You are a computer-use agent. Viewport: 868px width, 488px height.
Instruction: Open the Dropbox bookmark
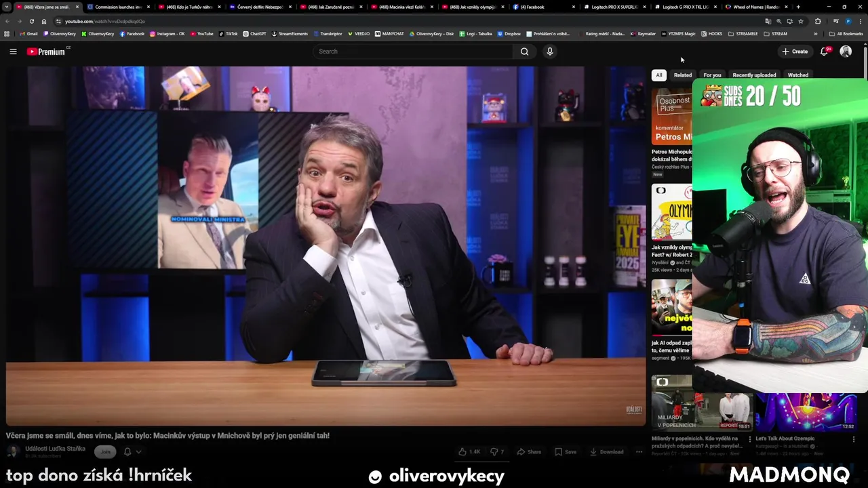(509, 34)
